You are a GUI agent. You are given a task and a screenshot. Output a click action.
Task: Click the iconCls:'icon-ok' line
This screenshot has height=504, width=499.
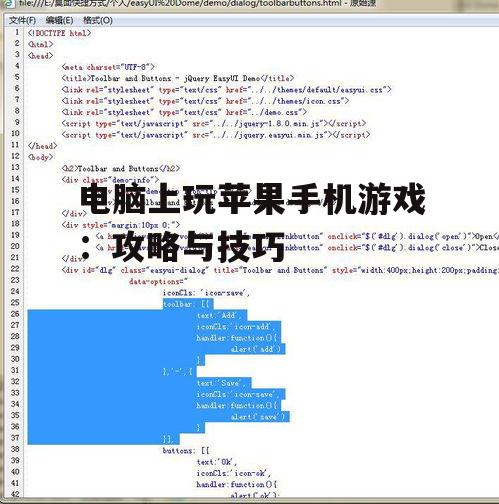point(234,473)
